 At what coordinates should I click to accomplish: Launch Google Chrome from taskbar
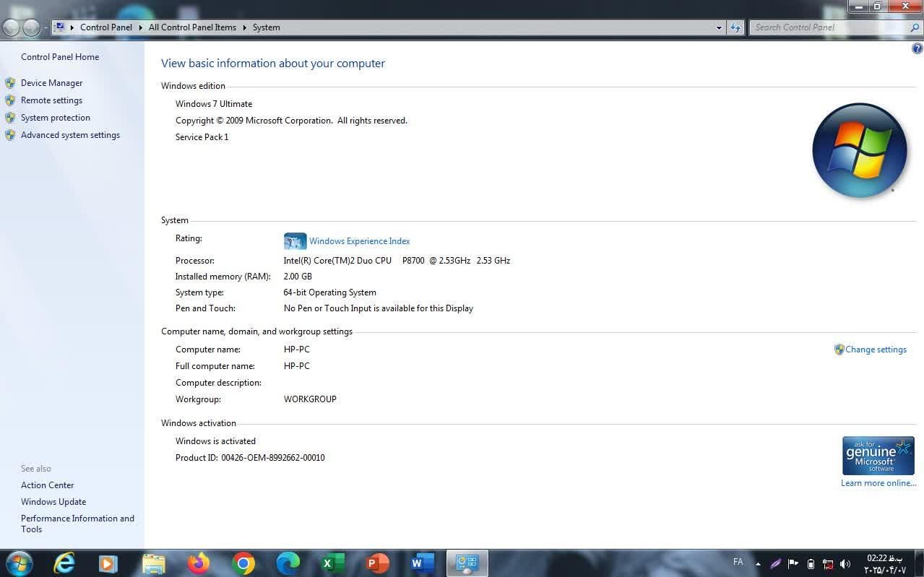point(243,563)
